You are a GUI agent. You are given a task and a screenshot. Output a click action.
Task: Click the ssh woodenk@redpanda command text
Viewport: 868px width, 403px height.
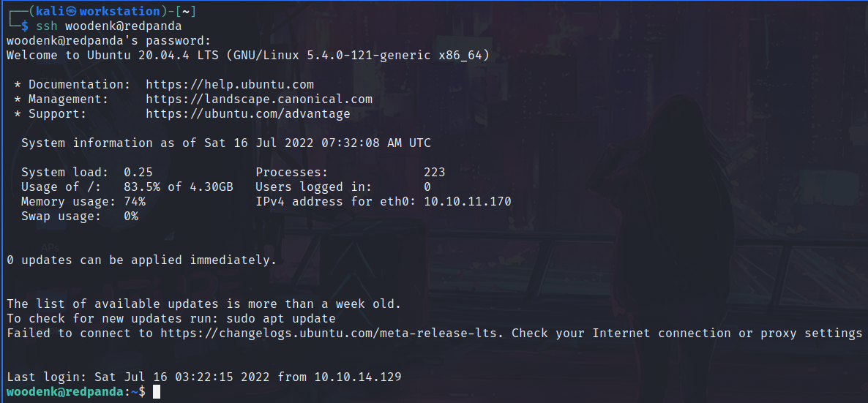109,26
